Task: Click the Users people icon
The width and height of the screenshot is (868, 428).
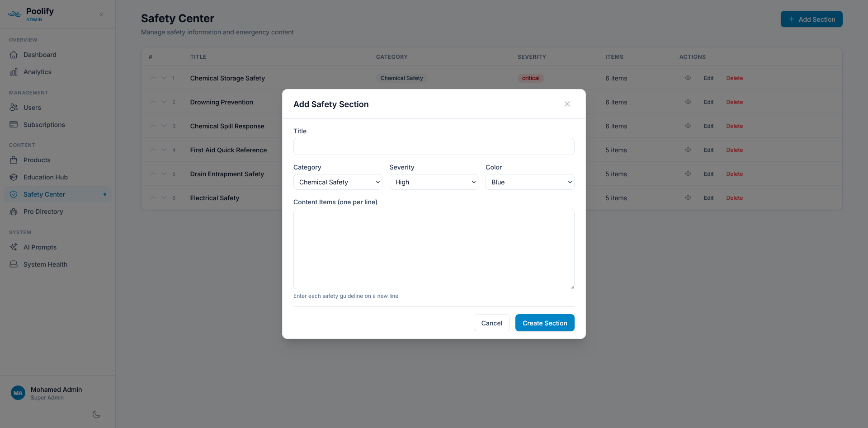Action: 14,108
